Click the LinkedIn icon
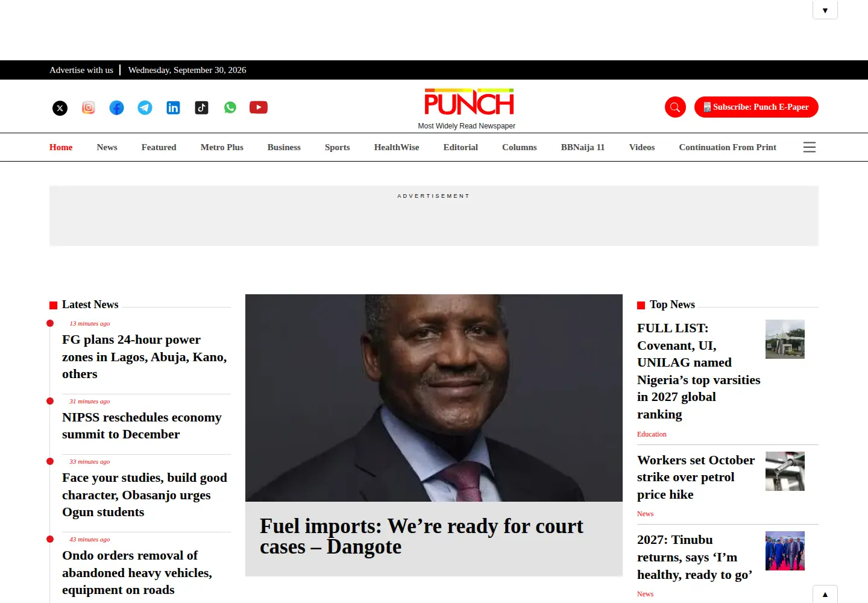Viewport: 868px width, 603px height. (173, 107)
